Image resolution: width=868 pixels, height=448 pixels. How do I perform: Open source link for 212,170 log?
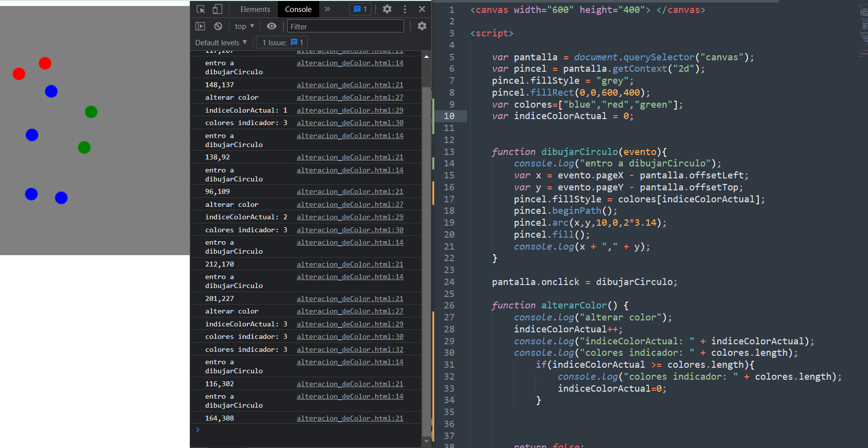[350, 264]
